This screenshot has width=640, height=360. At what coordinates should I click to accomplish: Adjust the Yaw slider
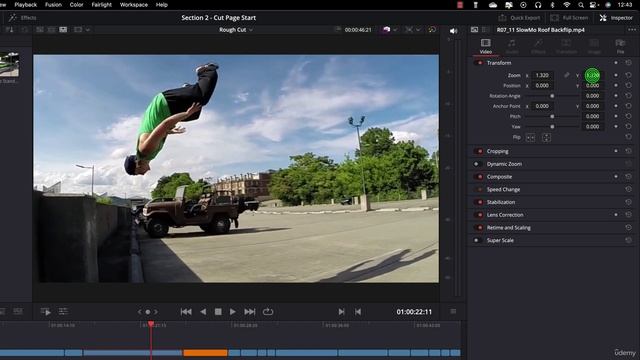[552, 127]
